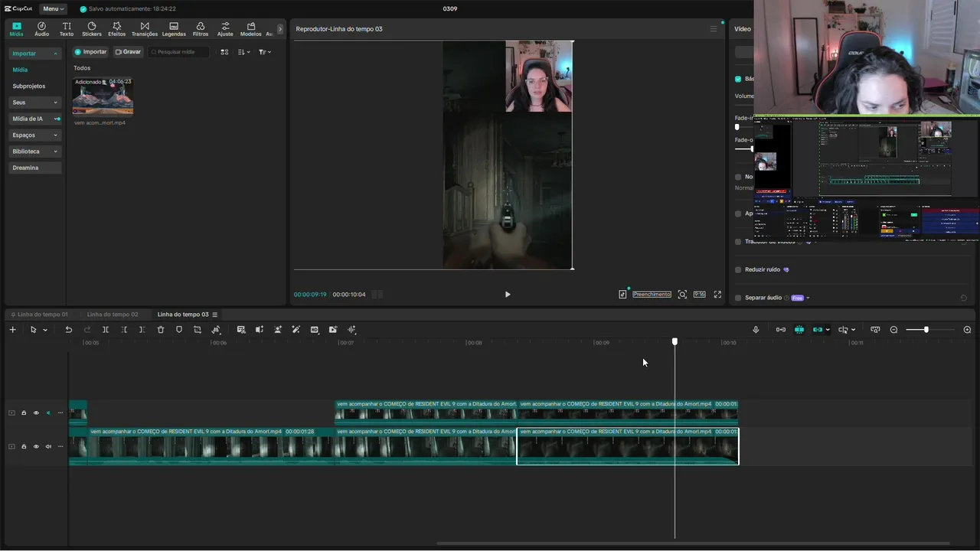Click the Preenchimento button under preview
This screenshot has width=980, height=551.
(652, 295)
